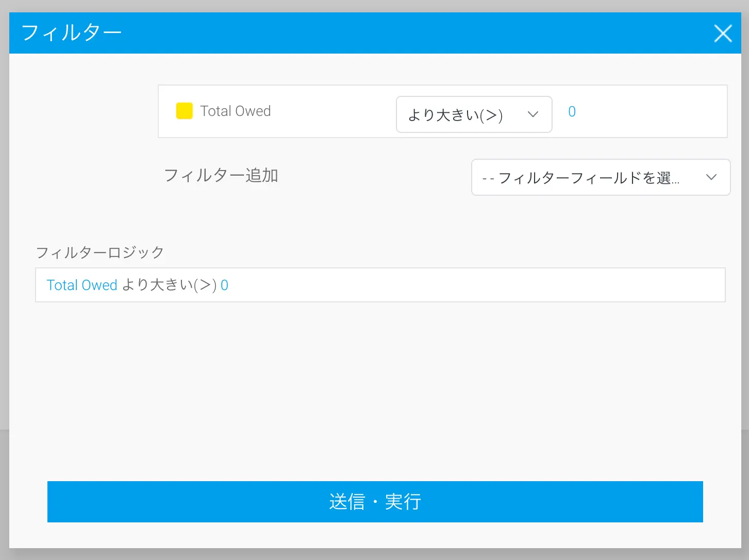The width and height of the screenshot is (749, 560).
Task: Open the より大きい(>) operator dropdown
Action: coord(473,114)
